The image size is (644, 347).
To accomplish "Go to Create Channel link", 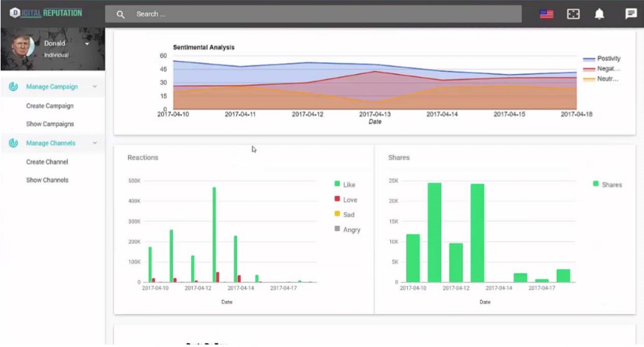I will [x=47, y=162].
